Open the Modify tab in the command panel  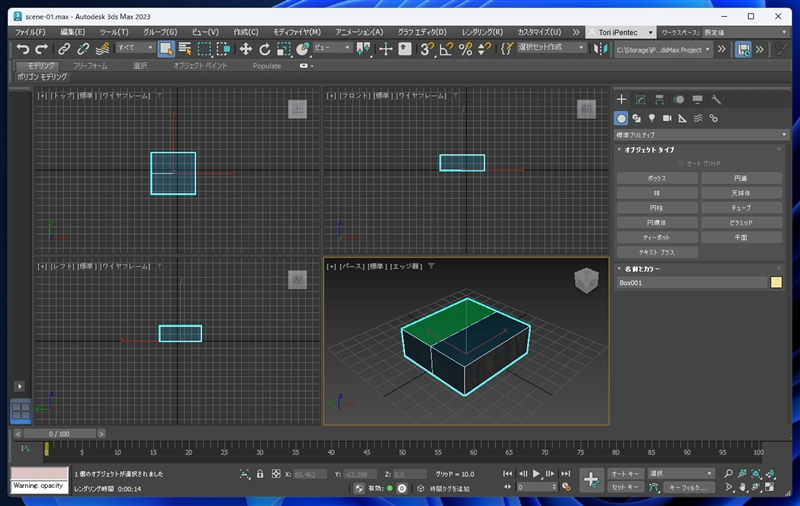(641, 100)
